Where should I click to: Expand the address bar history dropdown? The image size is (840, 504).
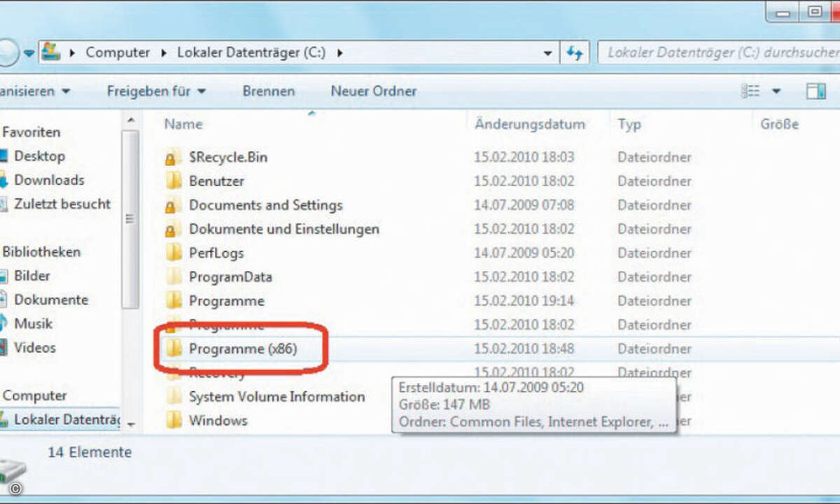pos(547,52)
